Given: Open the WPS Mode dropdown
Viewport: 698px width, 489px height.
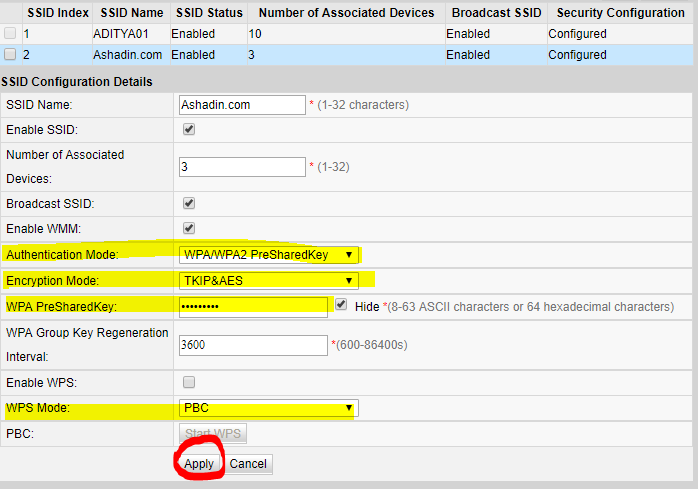Looking at the screenshot, I should click(267, 408).
